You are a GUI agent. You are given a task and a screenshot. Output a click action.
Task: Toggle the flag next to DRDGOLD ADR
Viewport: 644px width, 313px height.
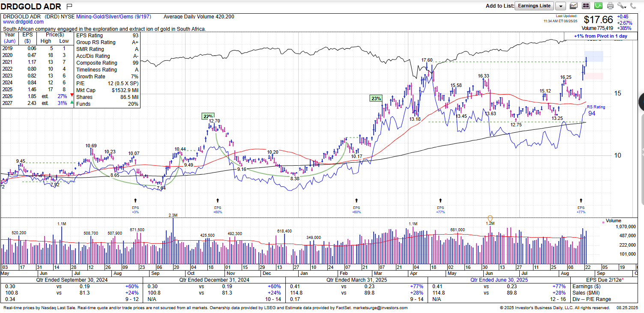click(x=69, y=6)
